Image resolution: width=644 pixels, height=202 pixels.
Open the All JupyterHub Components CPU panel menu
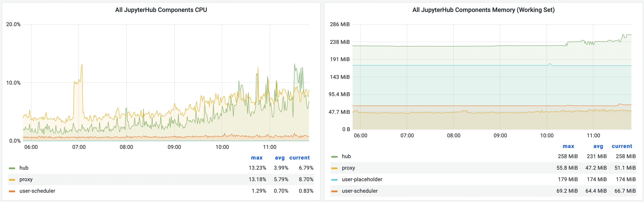(161, 10)
